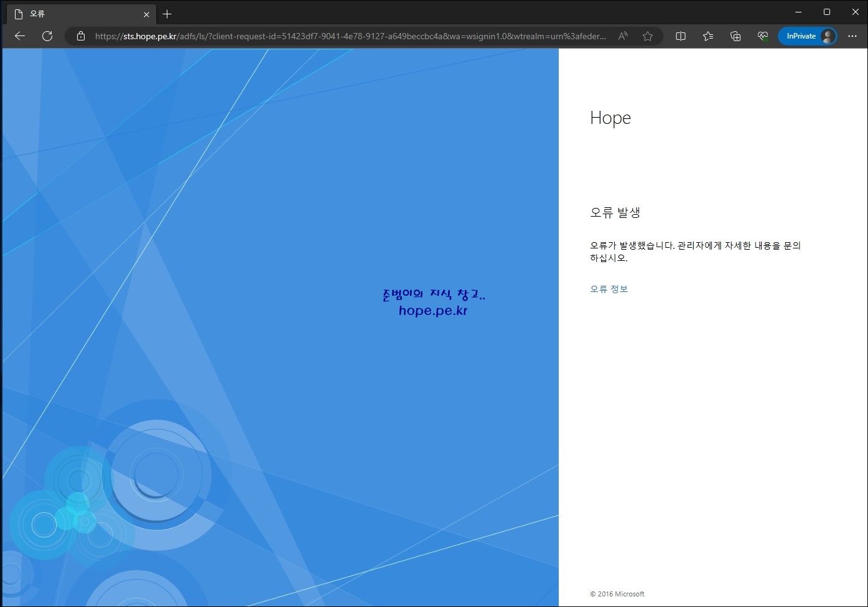The image size is (868, 607).
Task: Click the error description paragraph
Action: [x=696, y=252]
